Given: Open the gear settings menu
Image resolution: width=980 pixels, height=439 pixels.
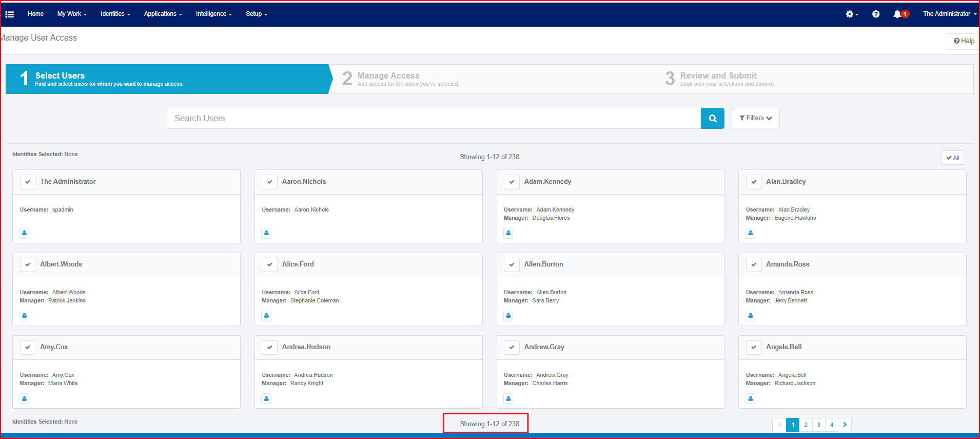Looking at the screenshot, I should [x=852, y=14].
